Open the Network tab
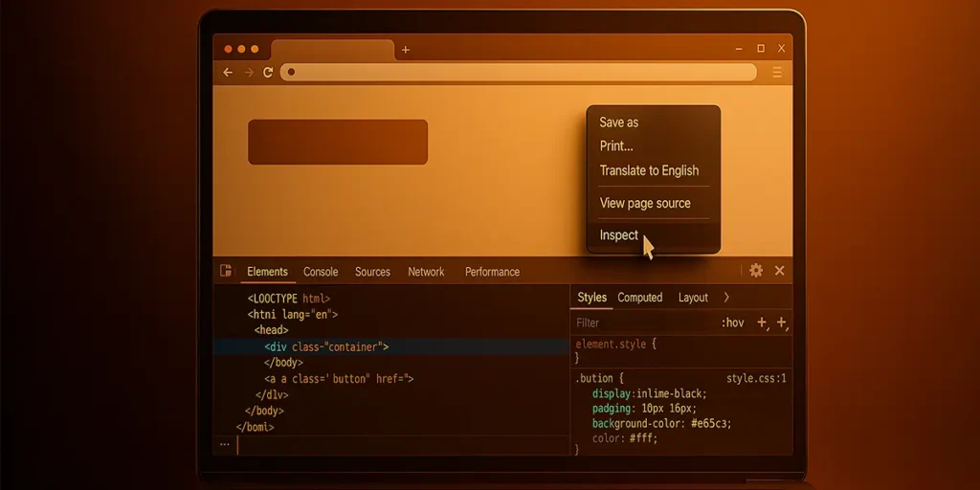Viewport: 980px width, 490px height. [x=426, y=272]
